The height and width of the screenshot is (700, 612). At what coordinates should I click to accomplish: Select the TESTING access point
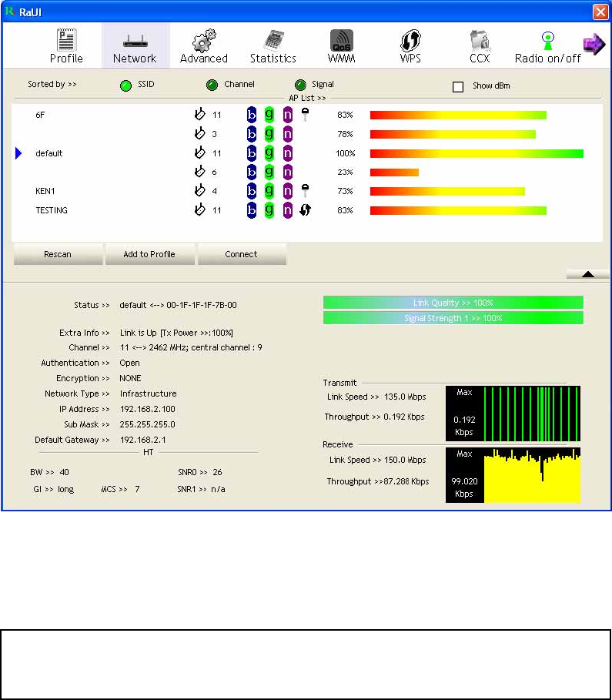tap(307, 210)
